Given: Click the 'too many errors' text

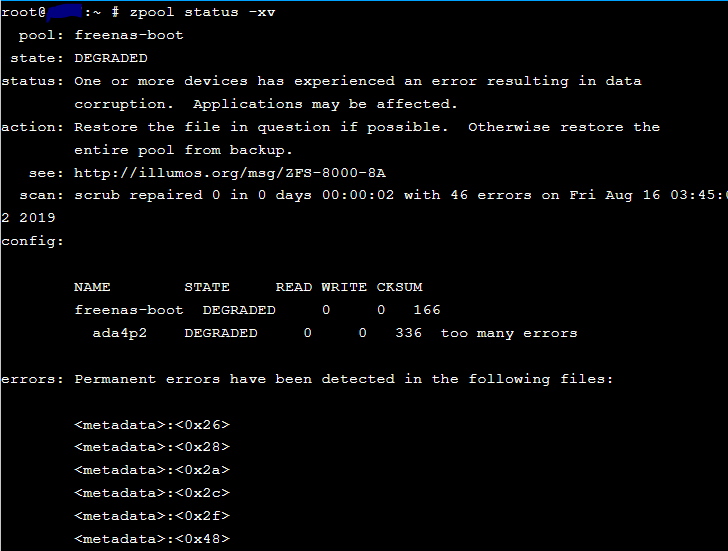Looking at the screenshot, I should coord(509,333).
